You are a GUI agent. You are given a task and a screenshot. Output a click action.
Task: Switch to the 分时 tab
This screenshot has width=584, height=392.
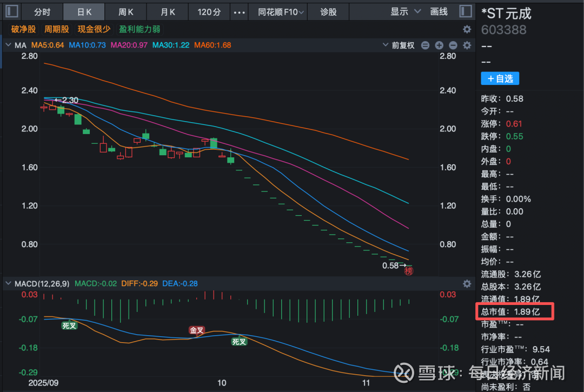coord(42,11)
